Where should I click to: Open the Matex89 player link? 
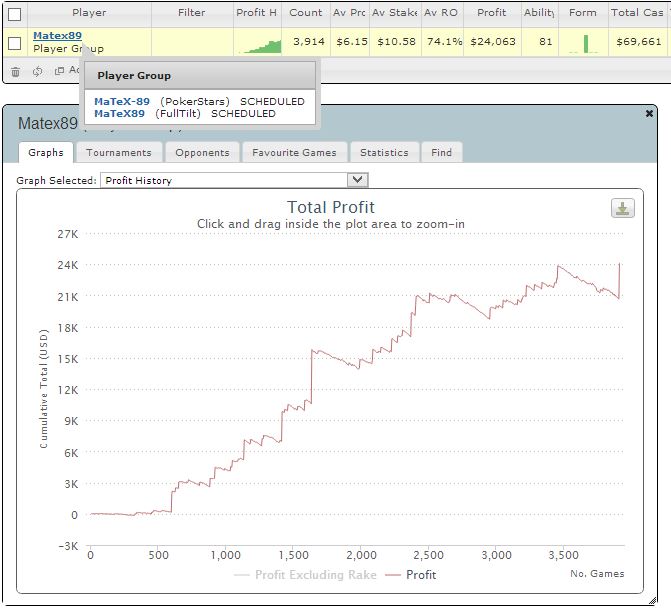pos(57,36)
